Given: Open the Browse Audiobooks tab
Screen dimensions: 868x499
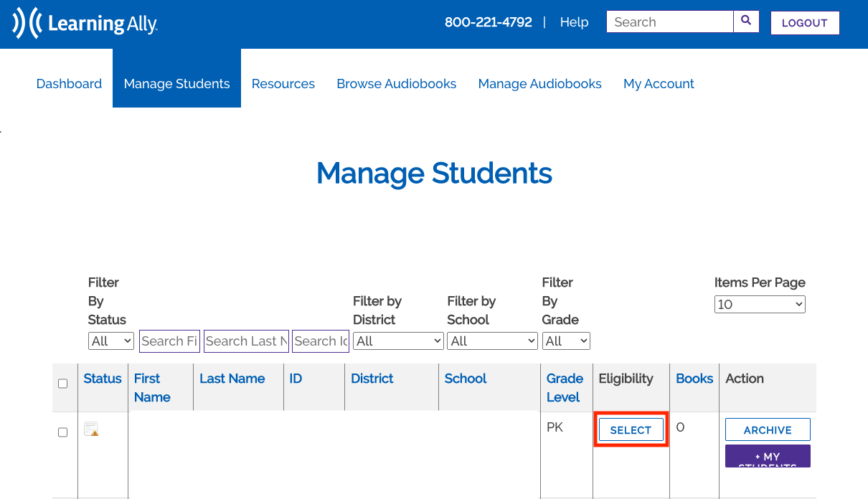Looking at the screenshot, I should click(396, 84).
